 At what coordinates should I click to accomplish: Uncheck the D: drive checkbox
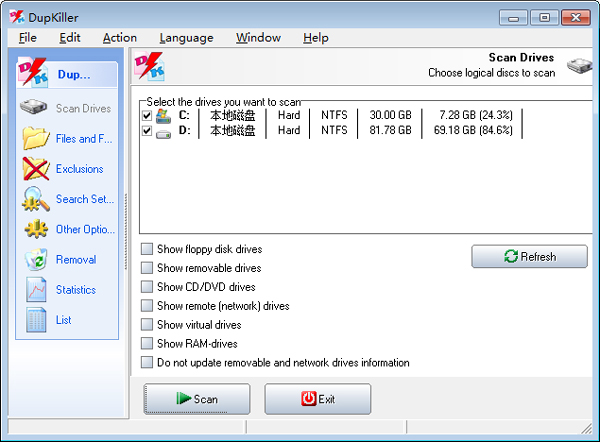[147, 131]
